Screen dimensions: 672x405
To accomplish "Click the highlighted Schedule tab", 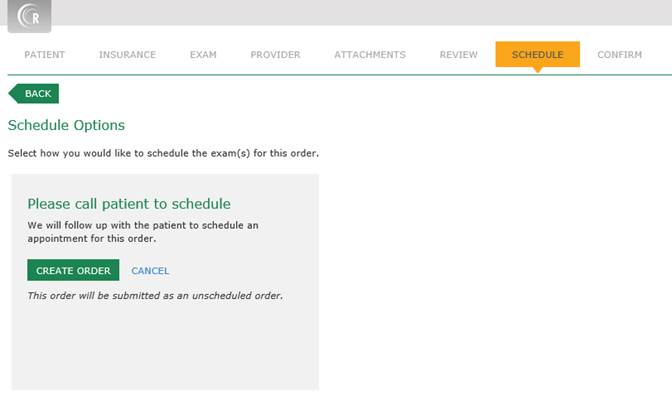I will (x=537, y=55).
